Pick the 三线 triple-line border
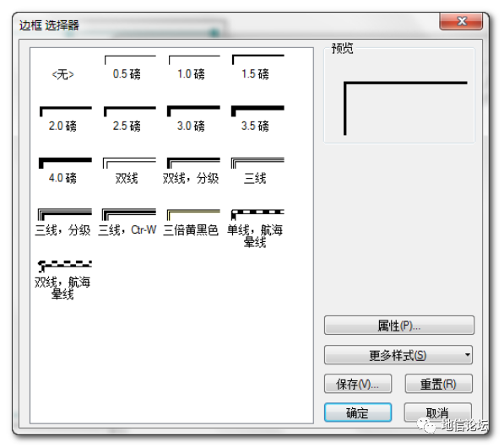This screenshot has width=504, height=447. pos(257,171)
